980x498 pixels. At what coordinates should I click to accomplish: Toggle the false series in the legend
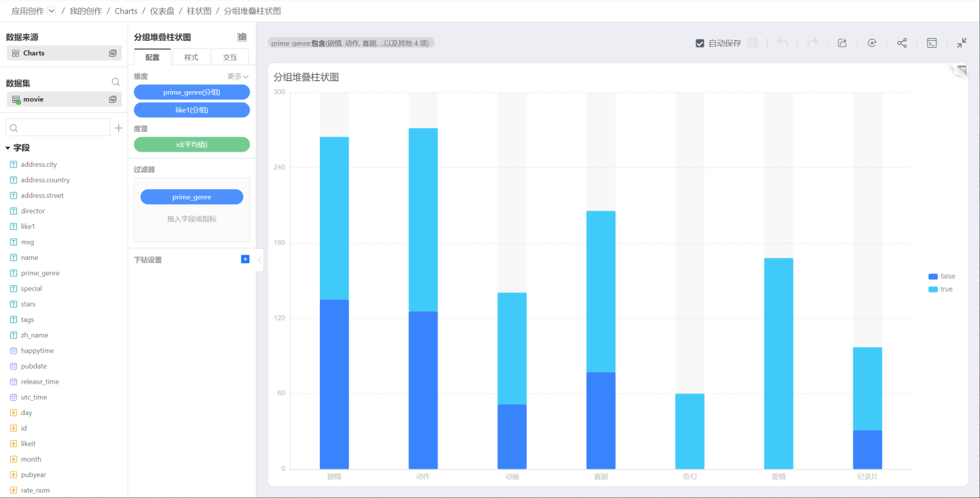[942, 276]
